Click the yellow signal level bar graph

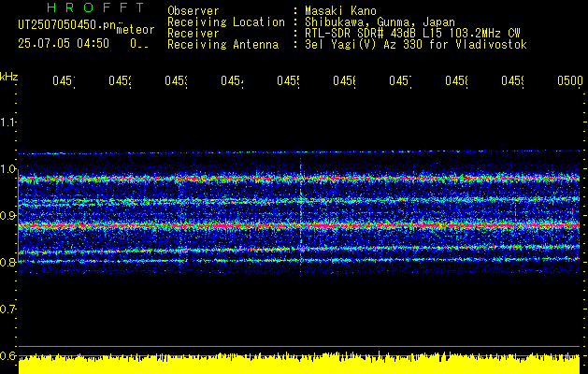tap(299, 363)
